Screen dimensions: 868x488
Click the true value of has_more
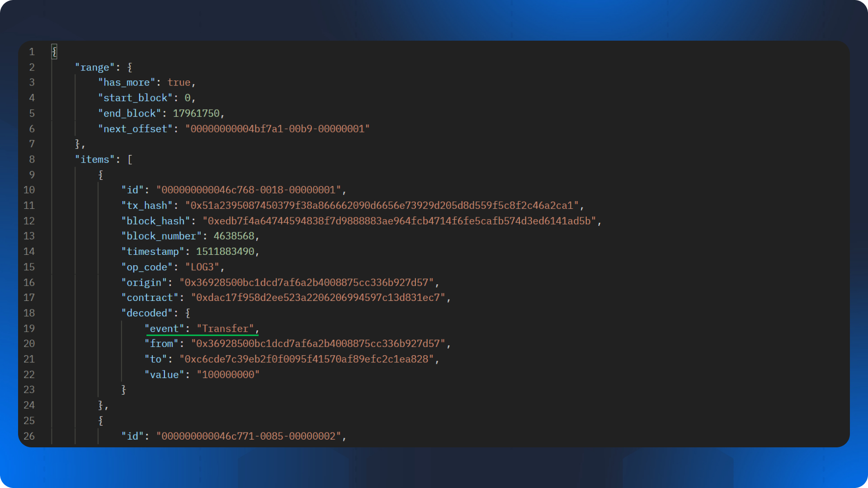click(x=179, y=83)
